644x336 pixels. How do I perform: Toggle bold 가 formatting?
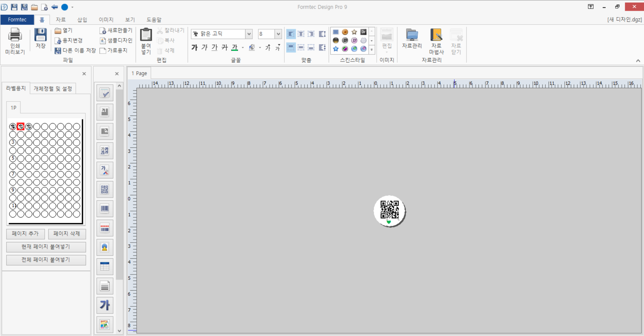194,47
